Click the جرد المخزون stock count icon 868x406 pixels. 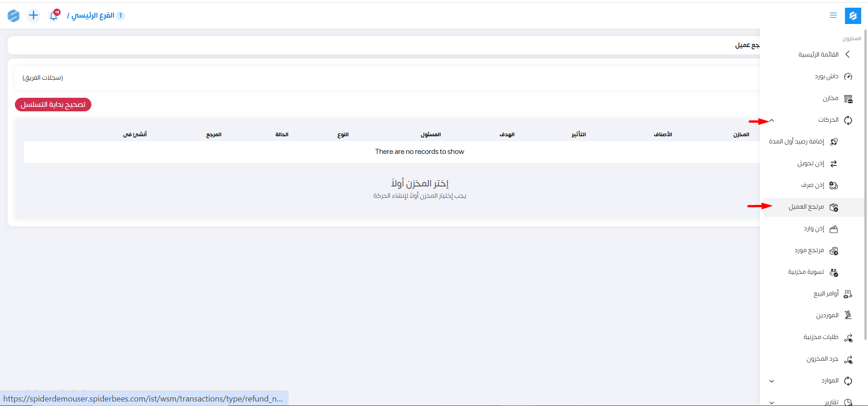coord(848,359)
